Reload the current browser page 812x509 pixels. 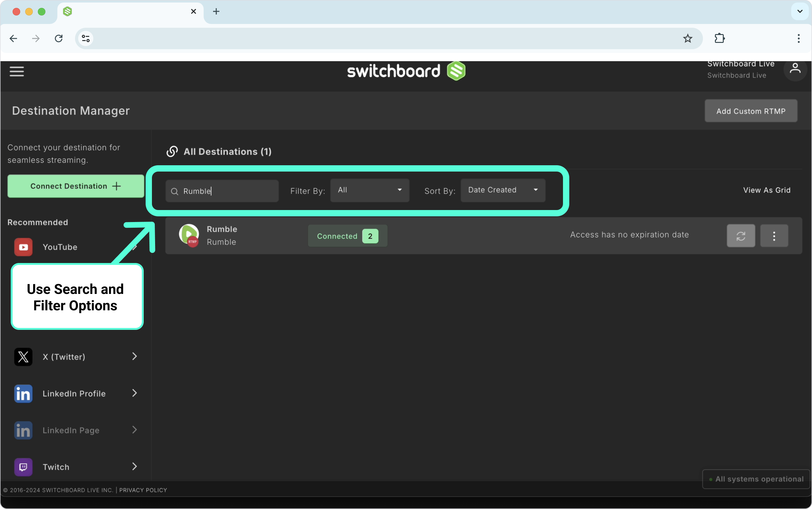[59, 38]
